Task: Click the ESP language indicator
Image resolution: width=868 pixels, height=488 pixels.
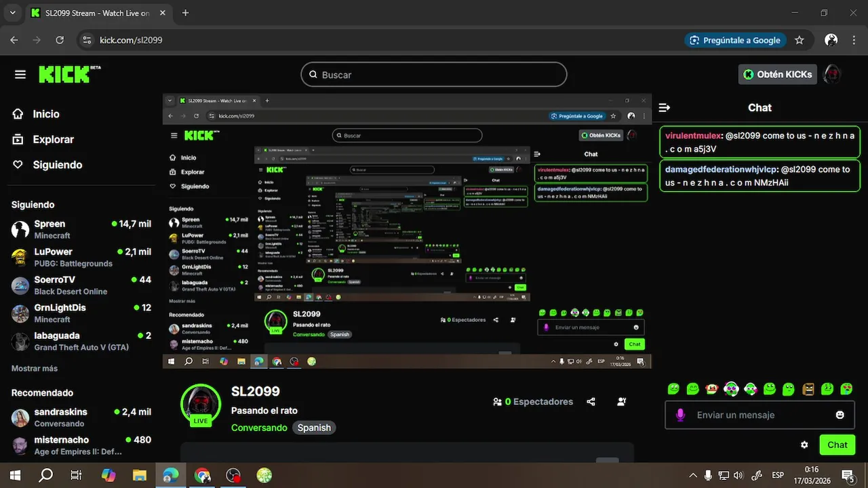Action: (778, 475)
